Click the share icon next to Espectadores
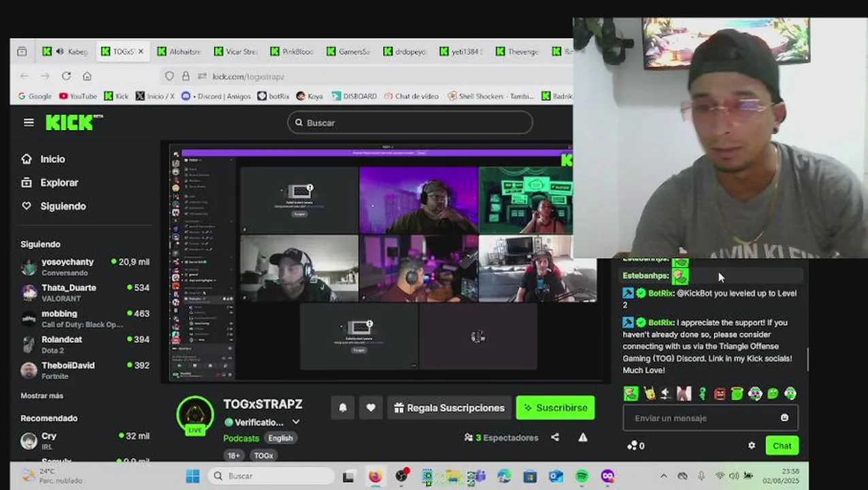The width and height of the screenshot is (868, 490). [555, 438]
